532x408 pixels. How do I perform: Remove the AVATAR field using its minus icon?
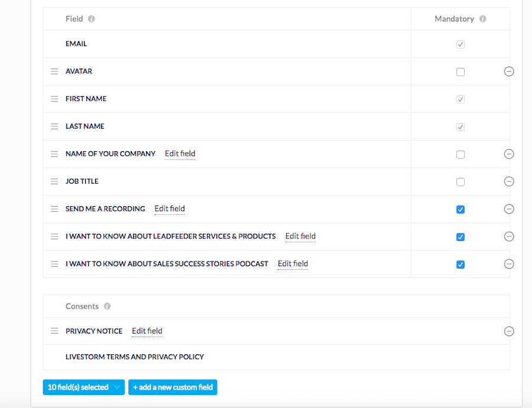509,71
